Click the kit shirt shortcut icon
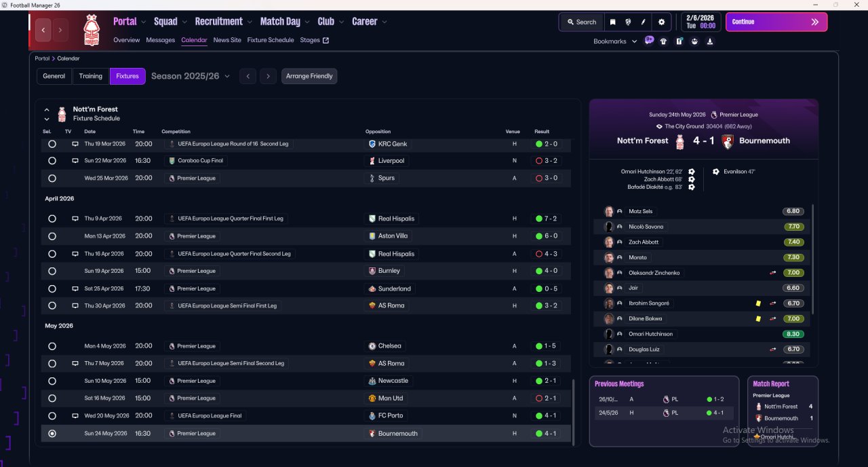The width and height of the screenshot is (868, 467). click(x=663, y=41)
